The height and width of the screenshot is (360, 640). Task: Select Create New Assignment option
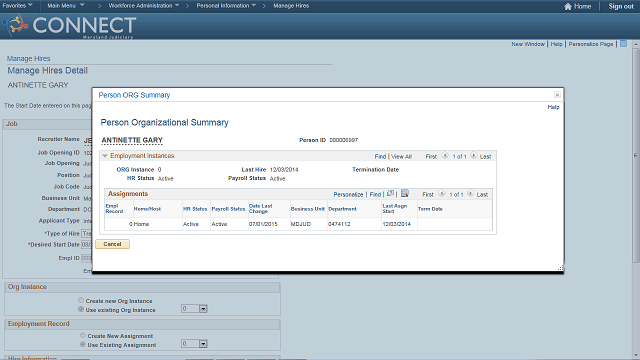[83, 336]
